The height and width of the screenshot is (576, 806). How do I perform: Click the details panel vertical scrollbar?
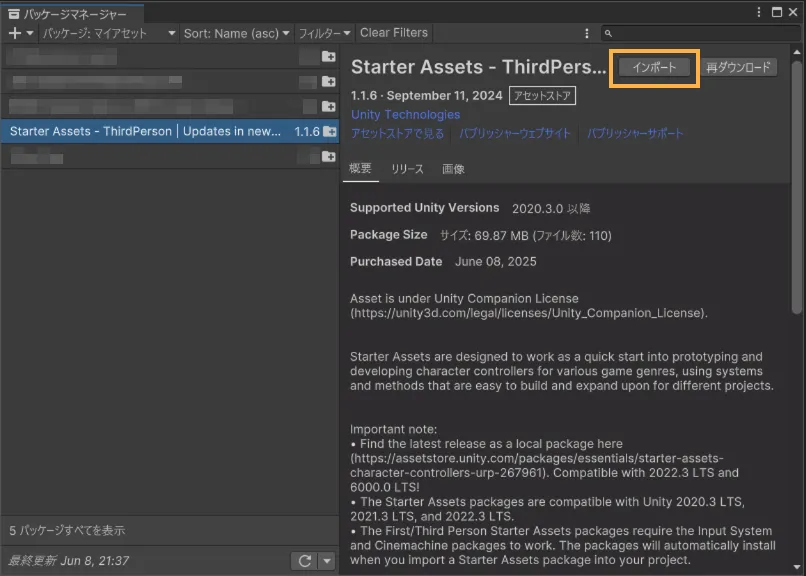pos(797,188)
